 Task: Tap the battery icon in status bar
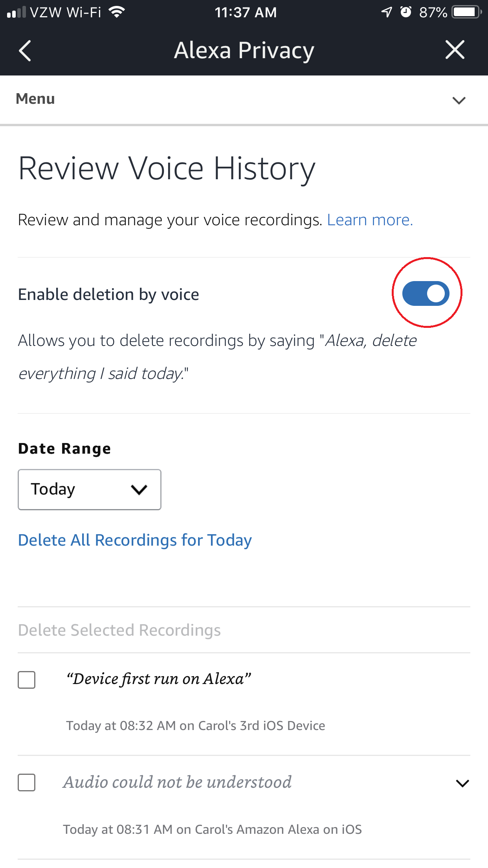(467, 12)
